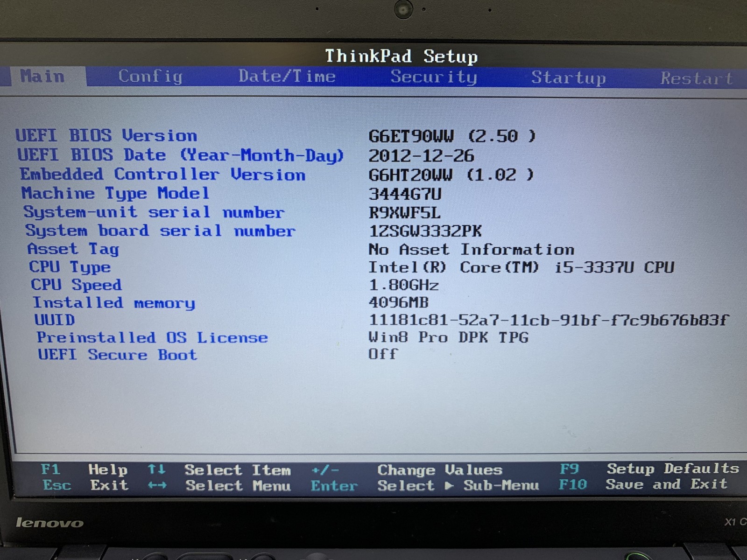Screen dimensions: 747x560
Task: Click the date value 2012-12-26
Action: [x=421, y=155]
